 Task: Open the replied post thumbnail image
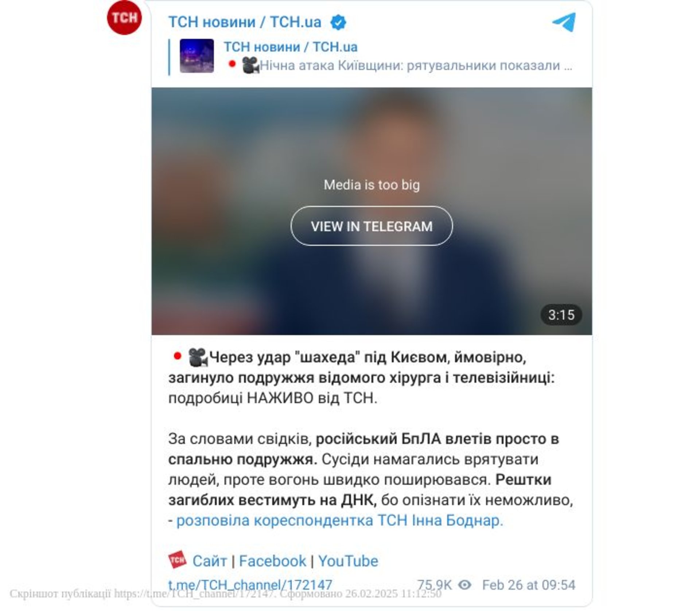point(197,56)
